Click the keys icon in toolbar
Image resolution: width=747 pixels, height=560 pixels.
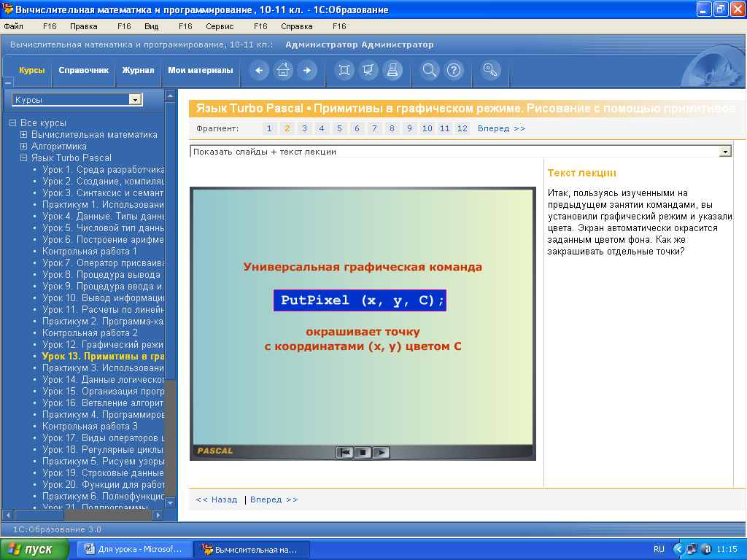pyautogui.click(x=490, y=71)
